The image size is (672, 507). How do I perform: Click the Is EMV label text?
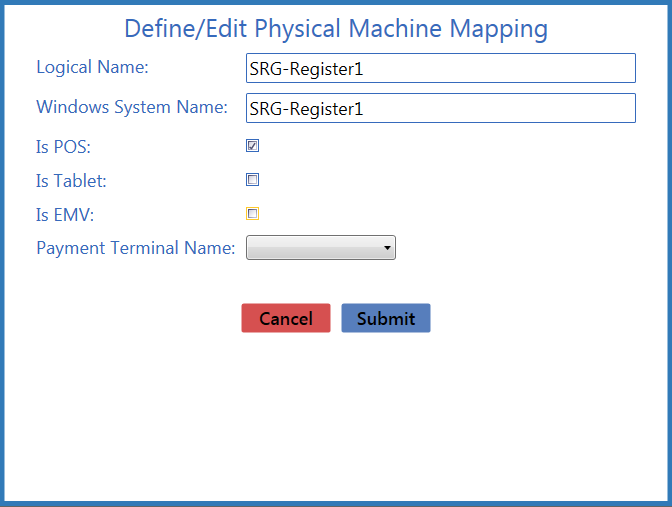click(65, 215)
